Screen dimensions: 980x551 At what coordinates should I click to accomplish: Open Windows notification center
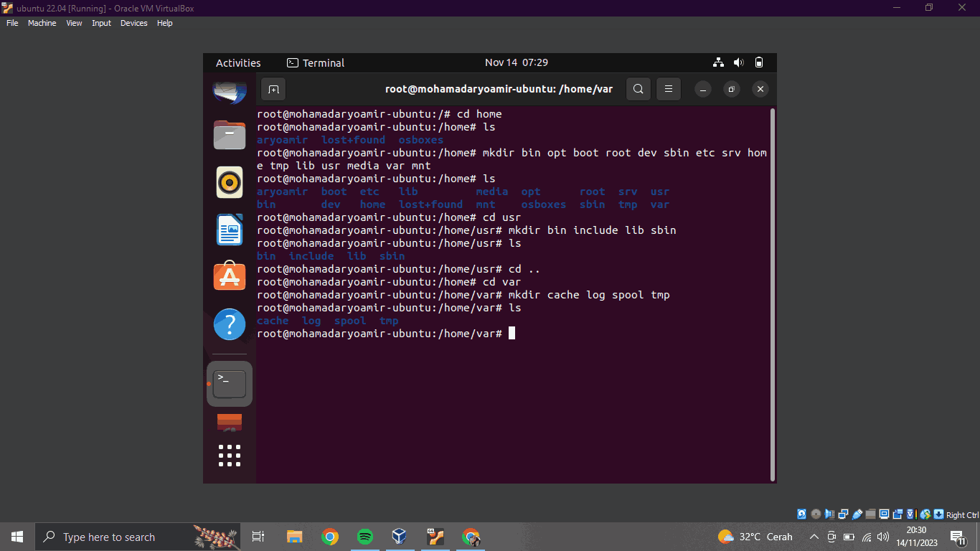tap(958, 537)
